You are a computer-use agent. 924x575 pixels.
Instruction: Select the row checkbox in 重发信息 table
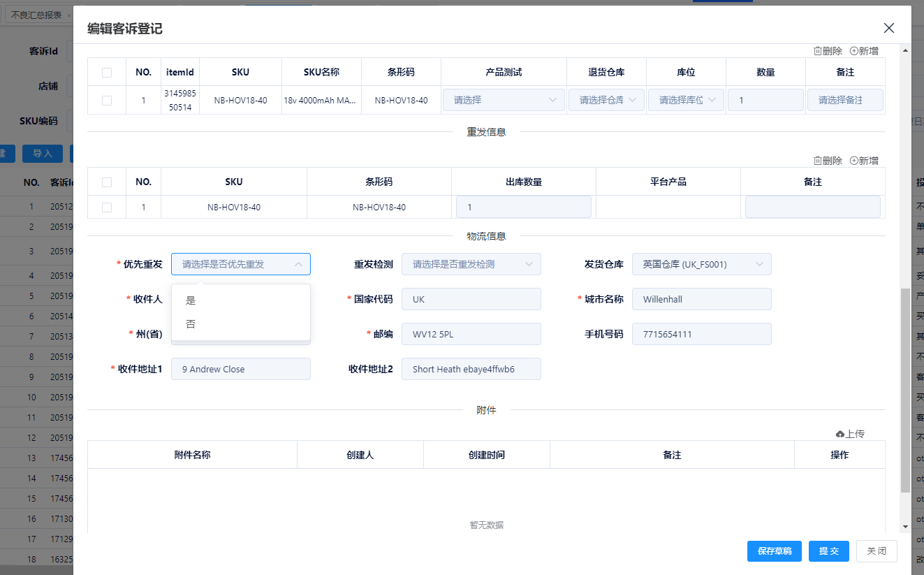click(x=106, y=206)
